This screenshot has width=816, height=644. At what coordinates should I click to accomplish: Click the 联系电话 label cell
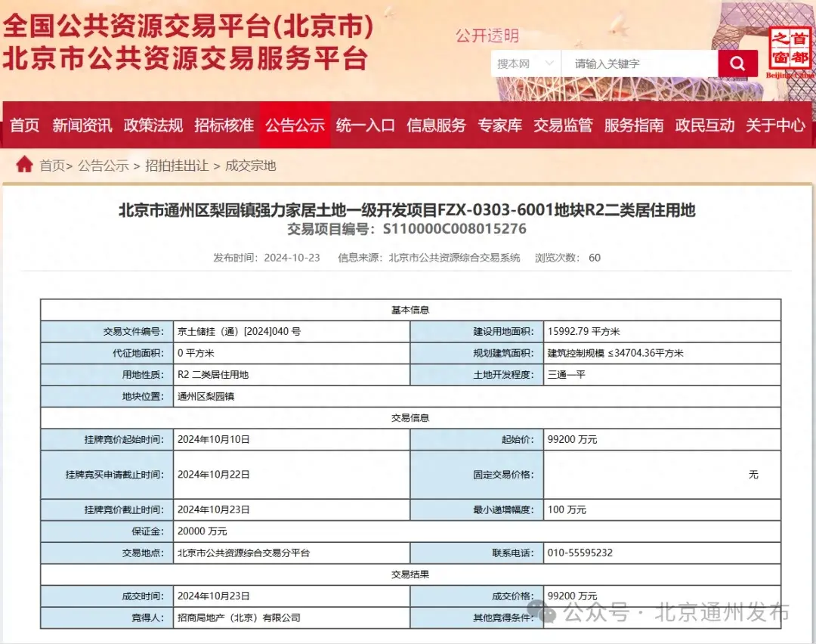[477, 553]
